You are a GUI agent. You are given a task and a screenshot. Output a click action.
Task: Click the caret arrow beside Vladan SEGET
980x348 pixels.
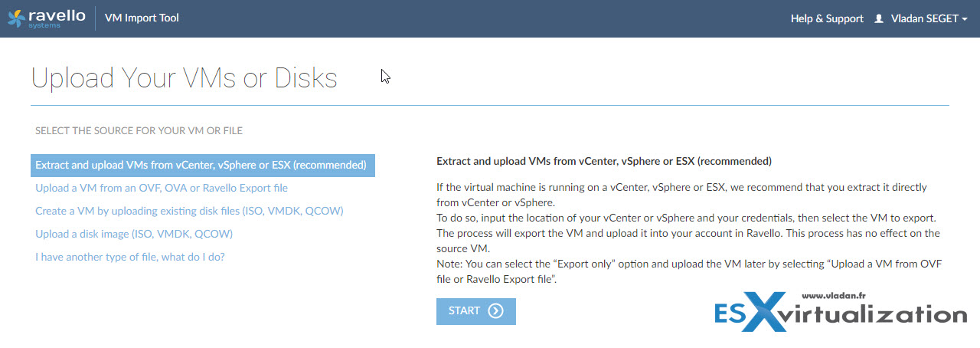click(x=964, y=19)
